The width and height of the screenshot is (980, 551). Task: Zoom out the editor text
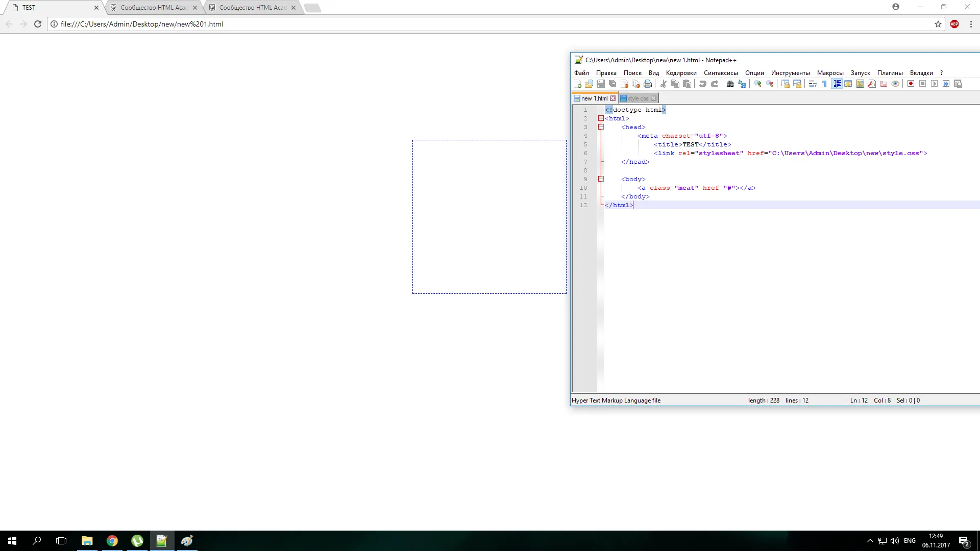(x=770, y=84)
